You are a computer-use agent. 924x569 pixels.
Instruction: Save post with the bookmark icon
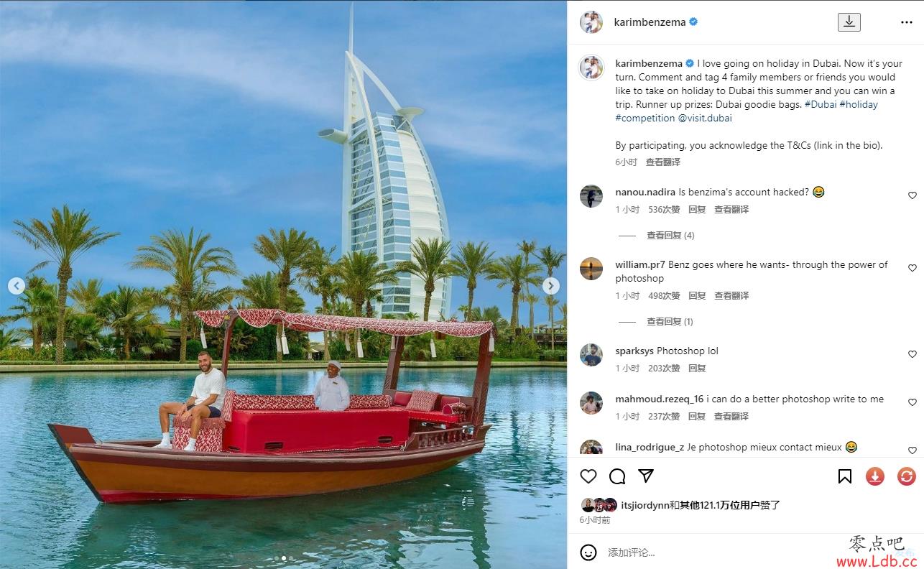(x=845, y=476)
